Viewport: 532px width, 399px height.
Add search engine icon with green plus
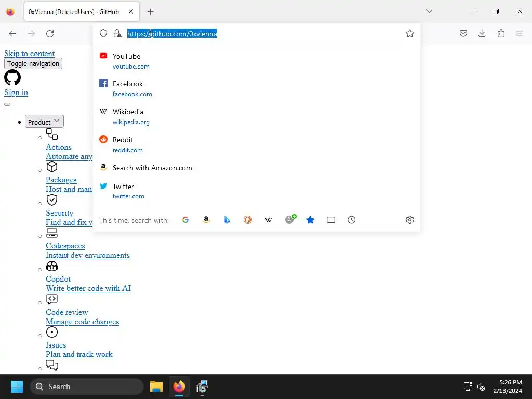pyautogui.click(x=290, y=219)
